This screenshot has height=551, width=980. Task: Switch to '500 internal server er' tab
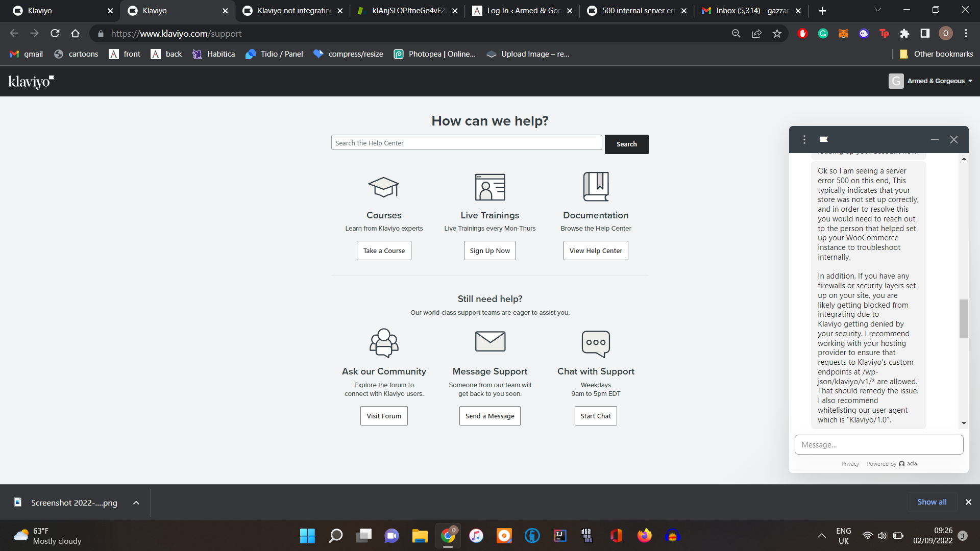(638, 11)
